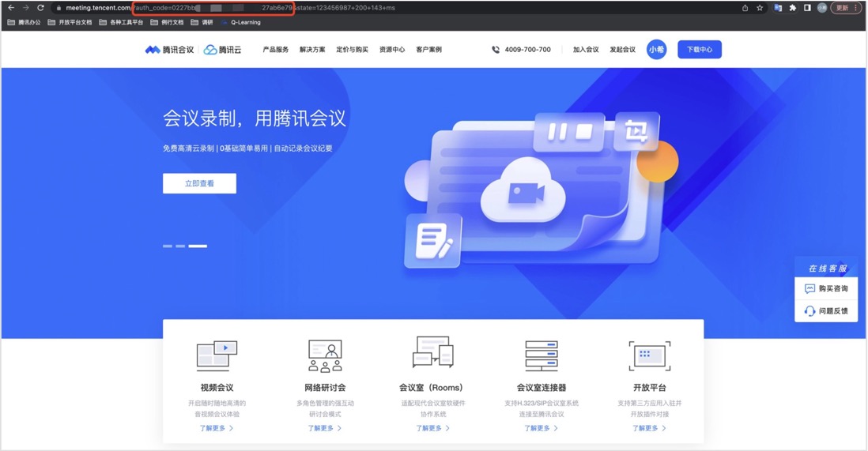Click the 问题反馈 feedback button
The image size is (868, 451).
[826, 311]
